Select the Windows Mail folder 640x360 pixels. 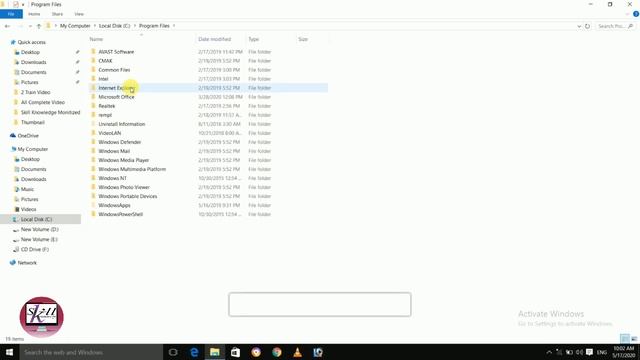click(x=114, y=151)
